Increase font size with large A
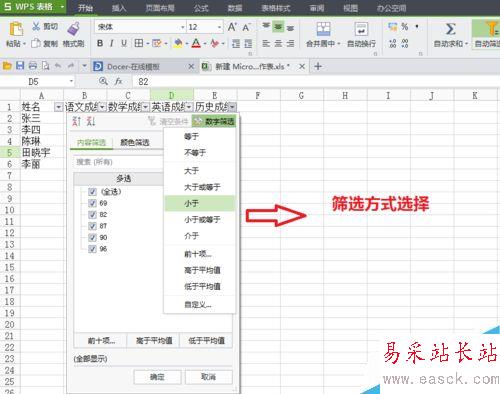The height and width of the screenshot is (394, 500). click(x=232, y=27)
